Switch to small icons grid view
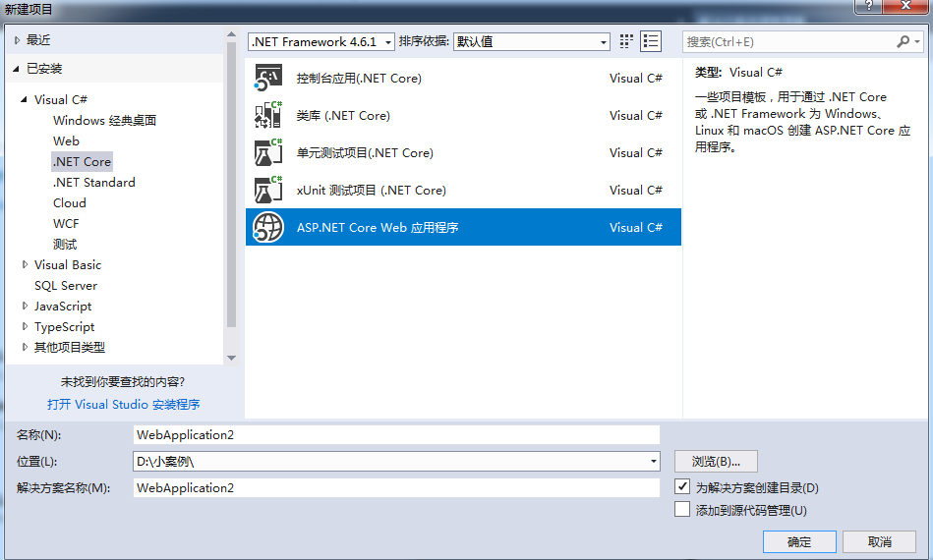 coord(626,41)
